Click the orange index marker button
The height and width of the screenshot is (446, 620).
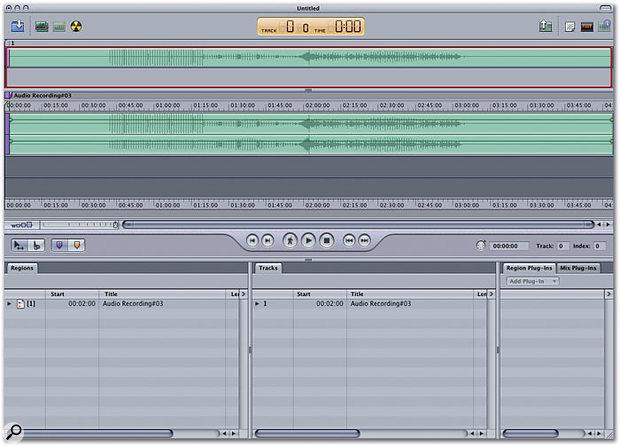pyautogui.click(x=77, y=245)
